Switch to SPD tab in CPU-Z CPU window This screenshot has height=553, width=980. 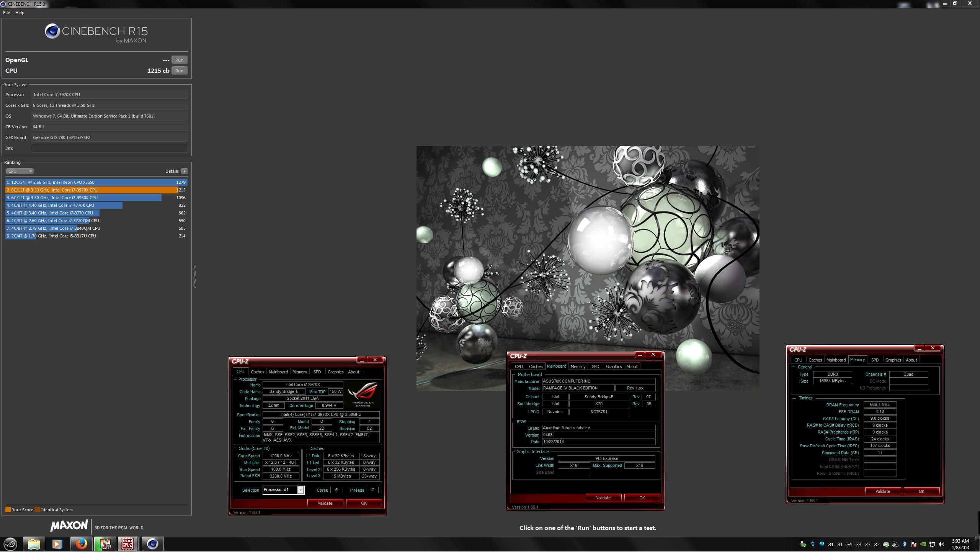click(317, 373)
